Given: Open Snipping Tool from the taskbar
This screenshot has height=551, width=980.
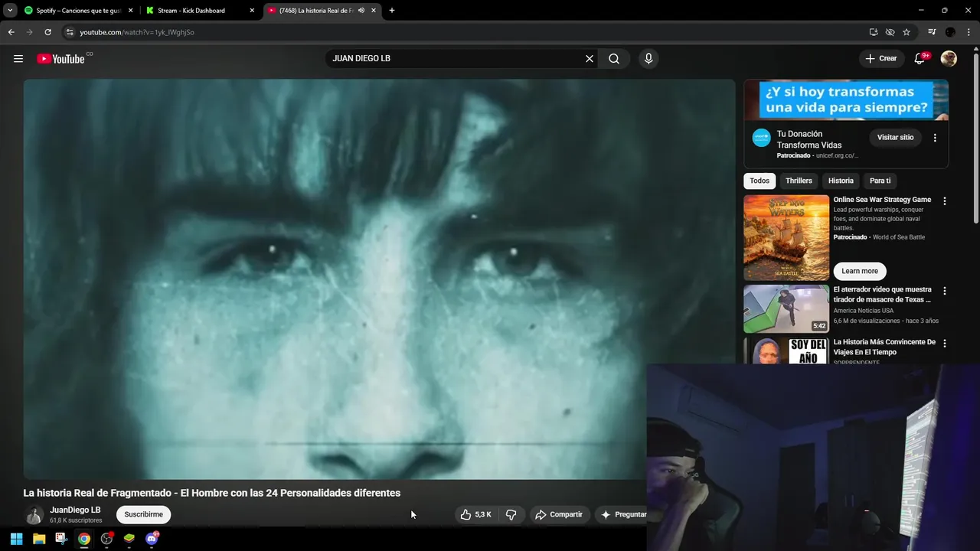Looking at the screenshot, I should [61, 539].
